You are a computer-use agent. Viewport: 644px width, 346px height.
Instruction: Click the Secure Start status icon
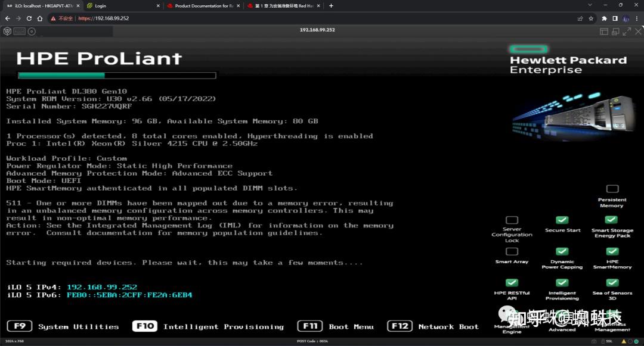562,220
